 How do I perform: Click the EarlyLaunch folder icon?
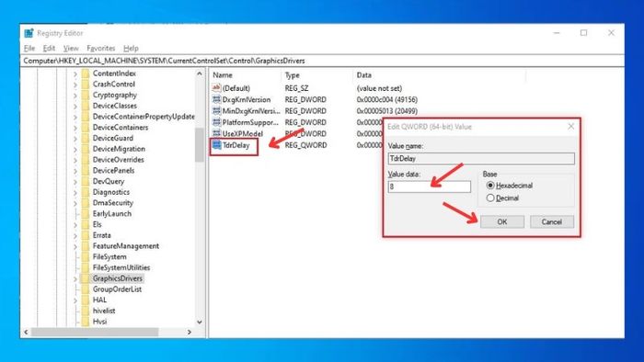86,213
